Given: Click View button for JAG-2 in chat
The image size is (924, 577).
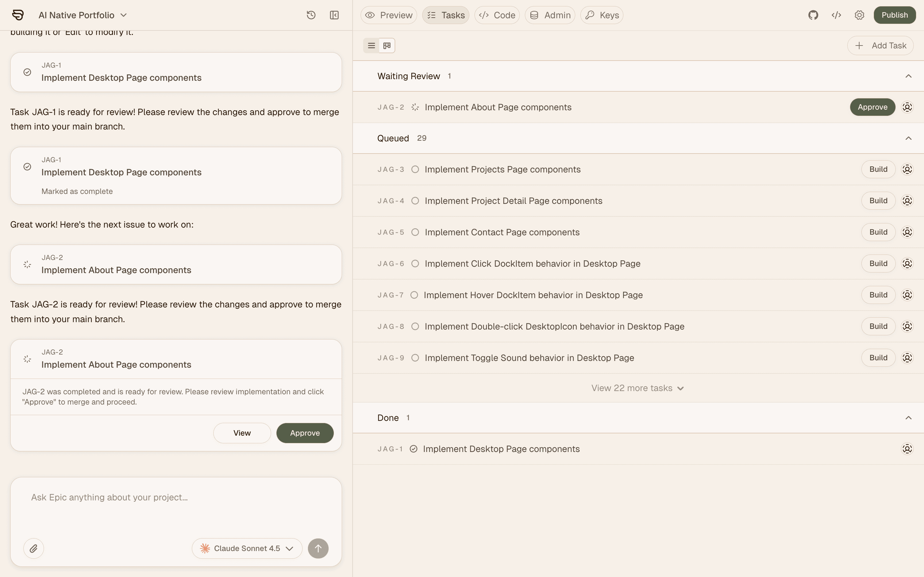Looking at the screenshot, I should [242, 433].
